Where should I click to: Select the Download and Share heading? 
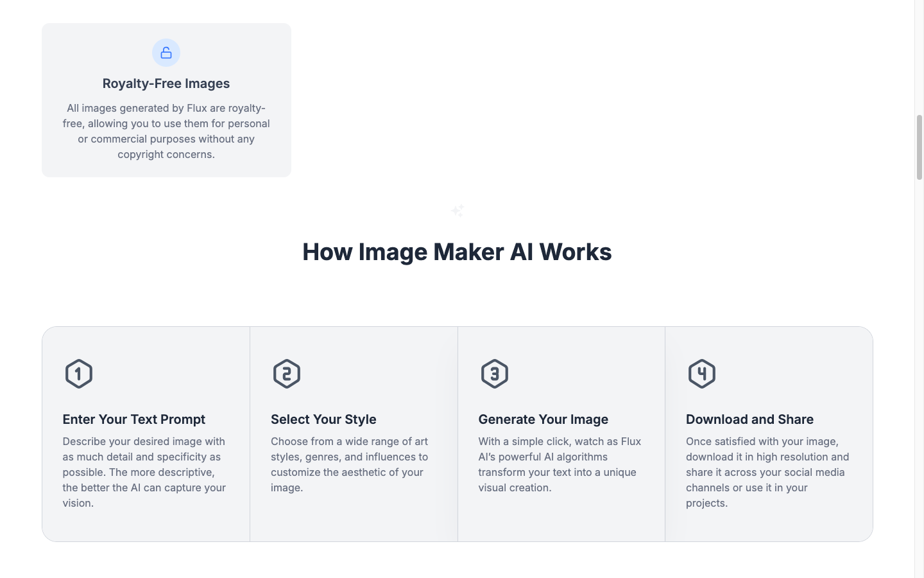click(x=749, y=419)
